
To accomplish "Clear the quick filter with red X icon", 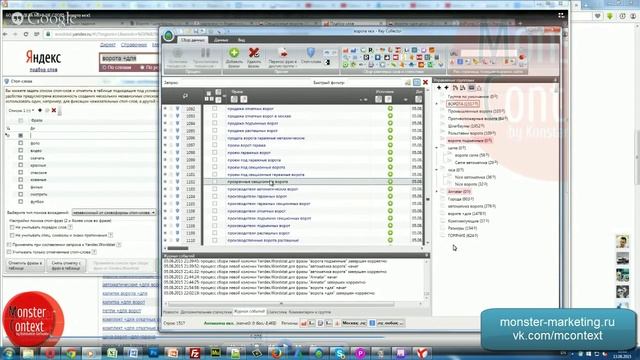I will click(425, 82).
